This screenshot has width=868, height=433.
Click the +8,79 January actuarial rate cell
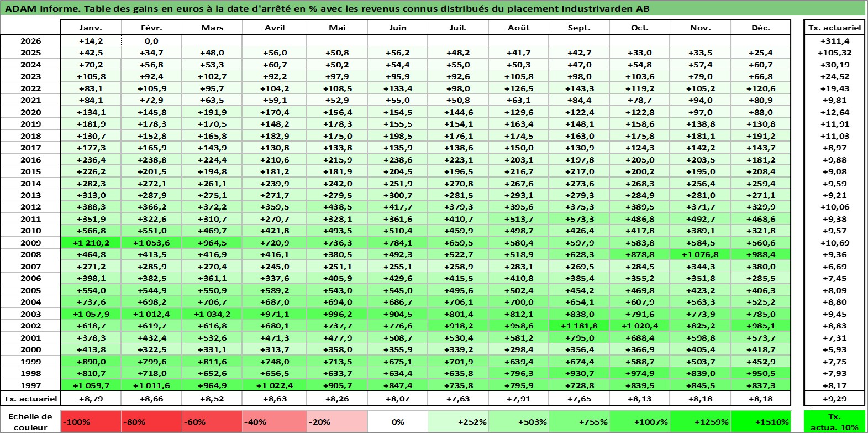(91, 399)
